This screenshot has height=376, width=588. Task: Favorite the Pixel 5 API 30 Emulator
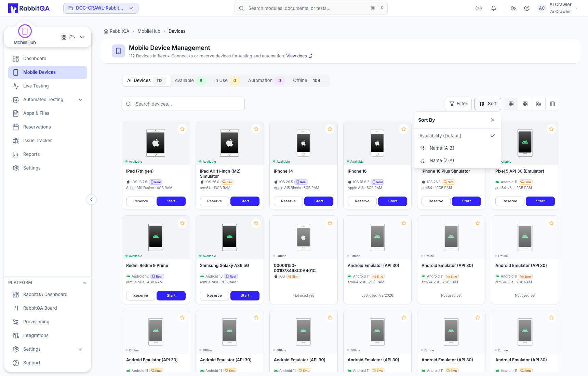point(551,129)
